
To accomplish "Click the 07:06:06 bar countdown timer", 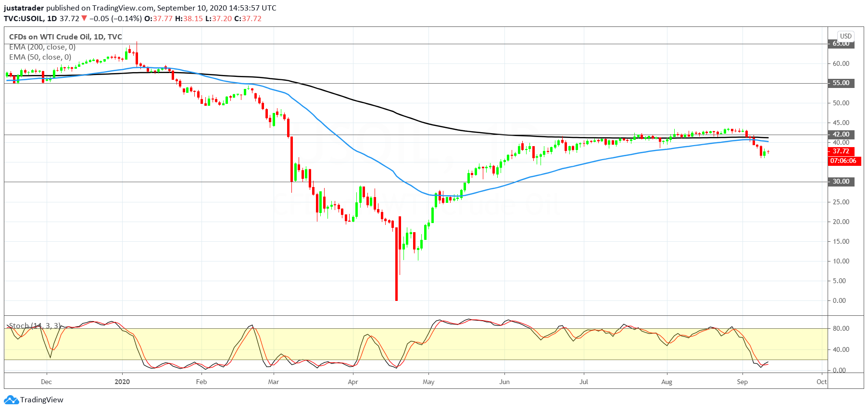I will [x=843, y=161].
